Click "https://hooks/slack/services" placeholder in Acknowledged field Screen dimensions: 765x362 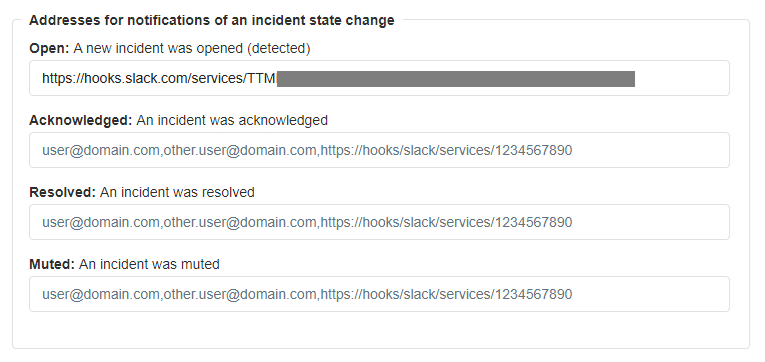(405, 150)
